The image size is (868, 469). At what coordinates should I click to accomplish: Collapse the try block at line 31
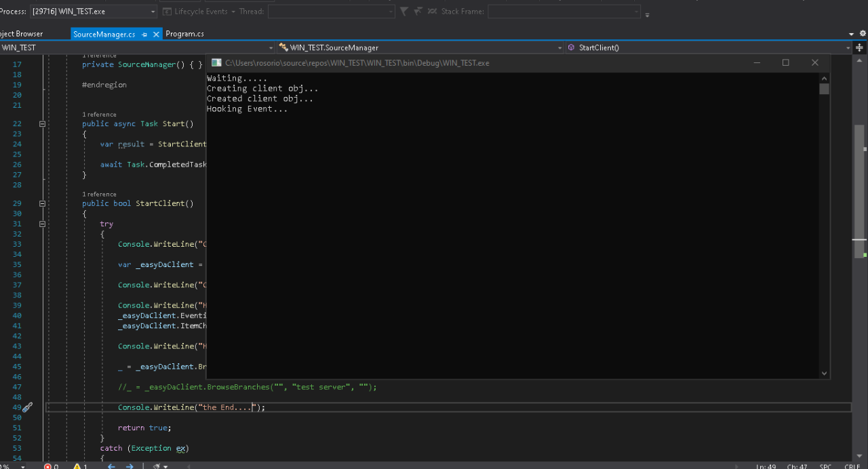point(42,224)
